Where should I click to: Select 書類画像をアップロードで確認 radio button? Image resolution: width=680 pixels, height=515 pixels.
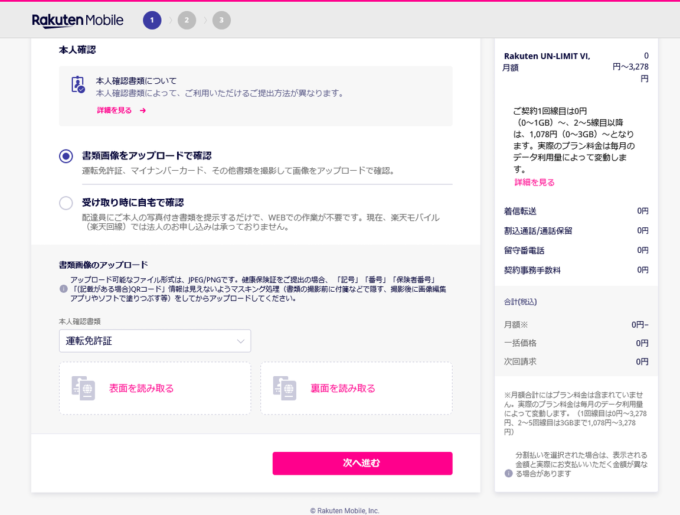66,156
